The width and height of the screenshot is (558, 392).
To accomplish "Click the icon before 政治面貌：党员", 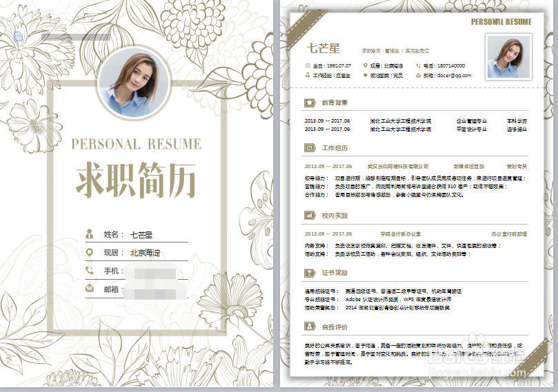I will pyautogui.click(x=365, y=75).
